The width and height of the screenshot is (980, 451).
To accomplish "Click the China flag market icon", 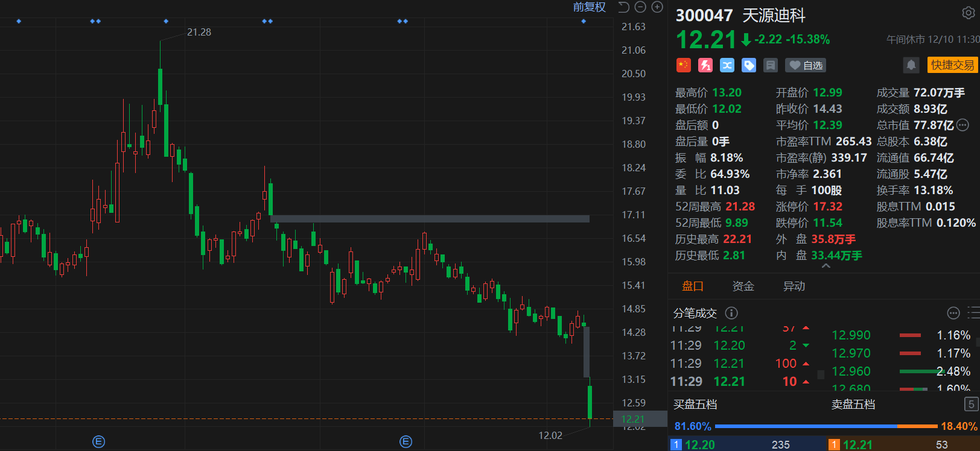I will coord(684,65).
